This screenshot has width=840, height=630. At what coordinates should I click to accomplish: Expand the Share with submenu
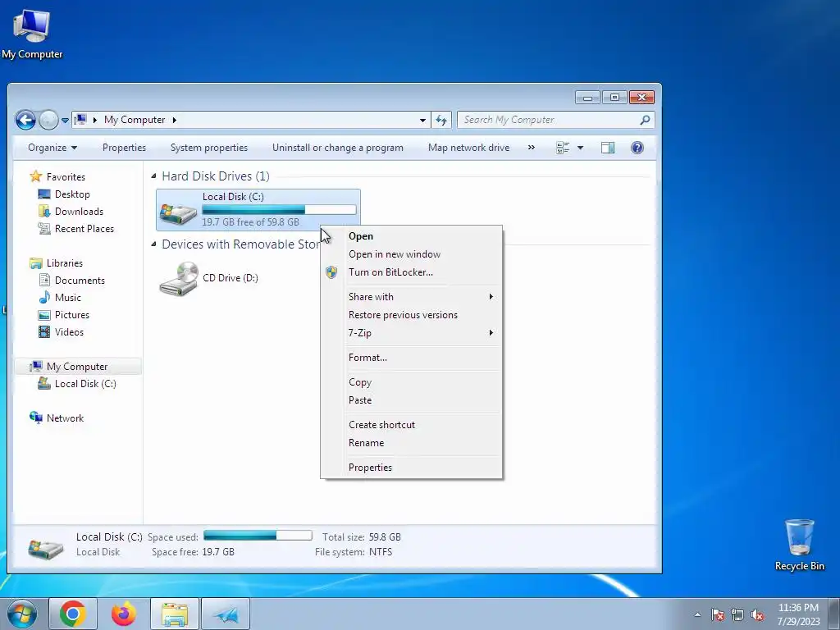pyautogui.click(x=411, y=297)
